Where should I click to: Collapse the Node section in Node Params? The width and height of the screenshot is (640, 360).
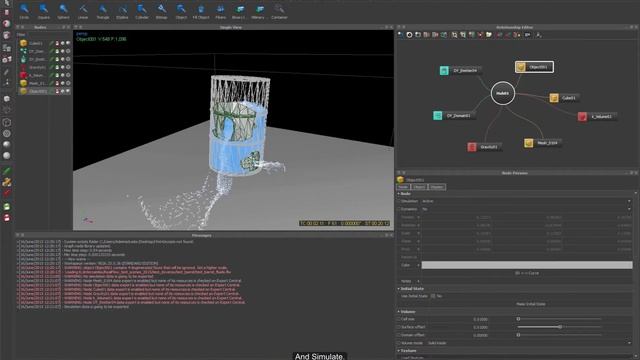click(399, 194)
